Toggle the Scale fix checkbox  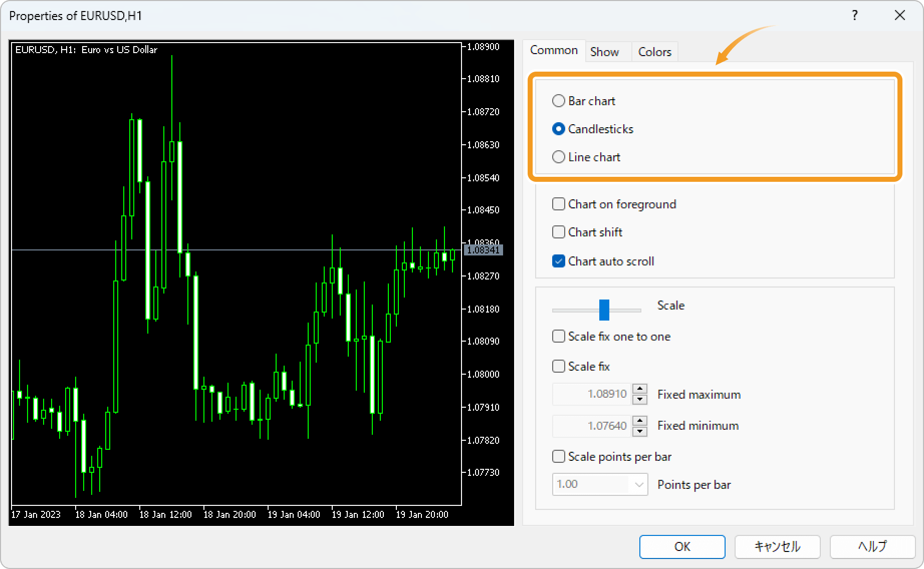[558, 366]
